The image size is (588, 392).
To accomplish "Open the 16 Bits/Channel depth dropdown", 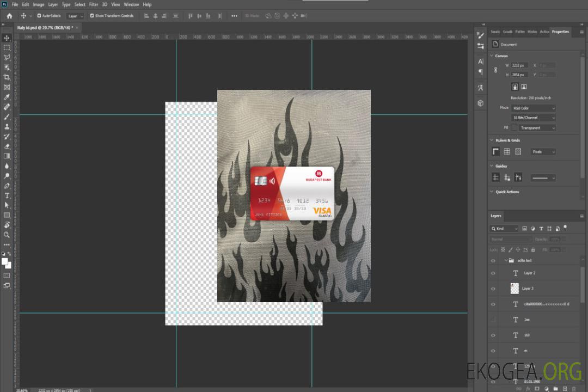I will pos(534,118).
